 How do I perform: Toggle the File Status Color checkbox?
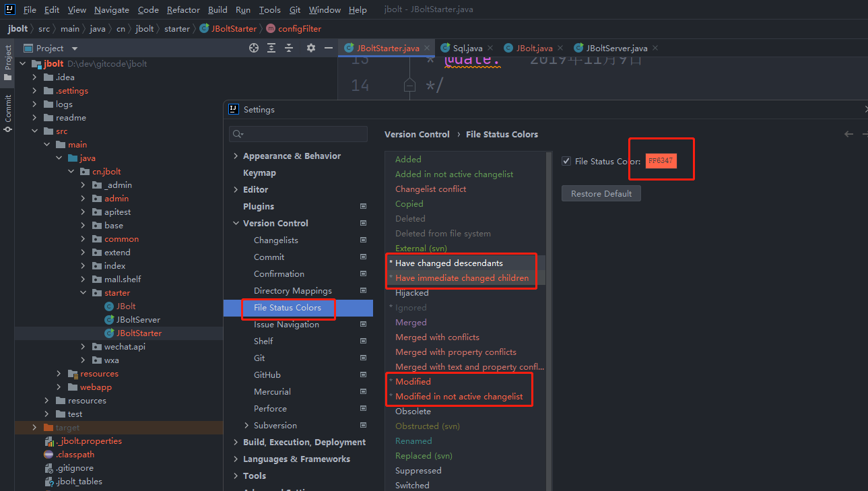click(566, 161)
